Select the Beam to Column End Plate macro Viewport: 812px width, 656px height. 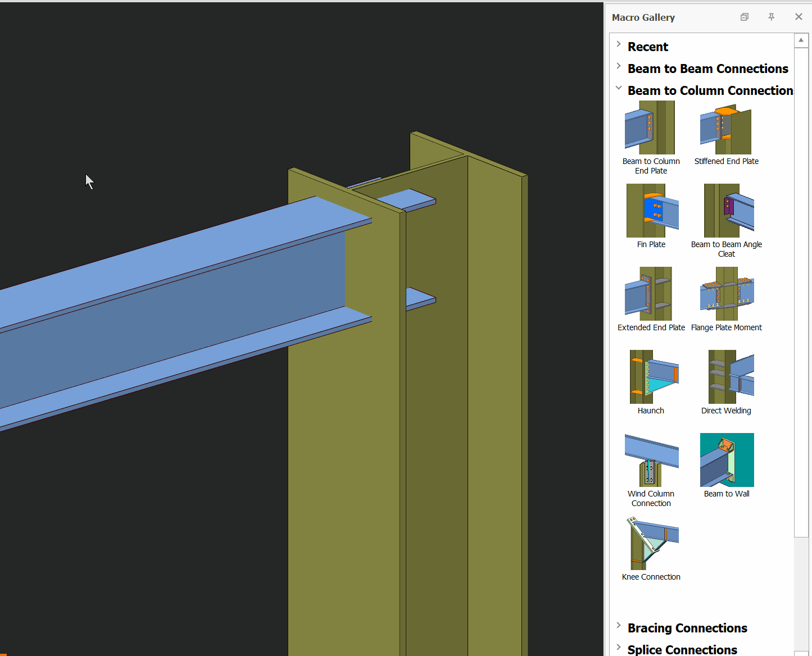pos(651,128)
